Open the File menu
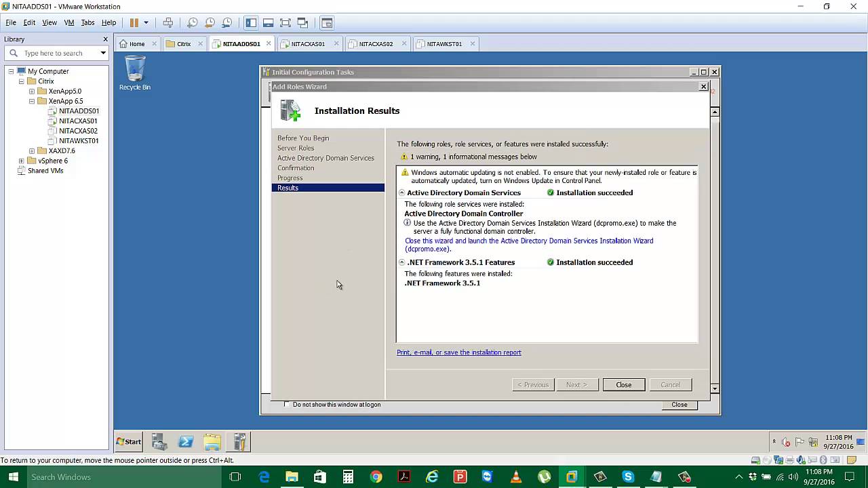 point(11,22)
